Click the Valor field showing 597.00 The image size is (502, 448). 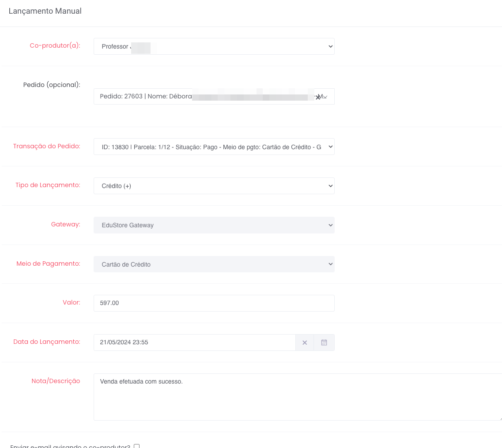(x=214, y=303)
